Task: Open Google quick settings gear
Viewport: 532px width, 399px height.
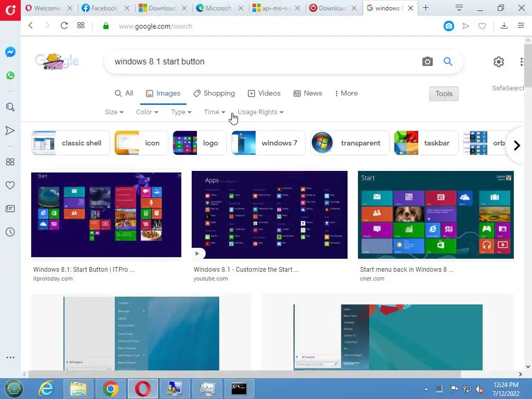Action: click(x=498, y=62)
